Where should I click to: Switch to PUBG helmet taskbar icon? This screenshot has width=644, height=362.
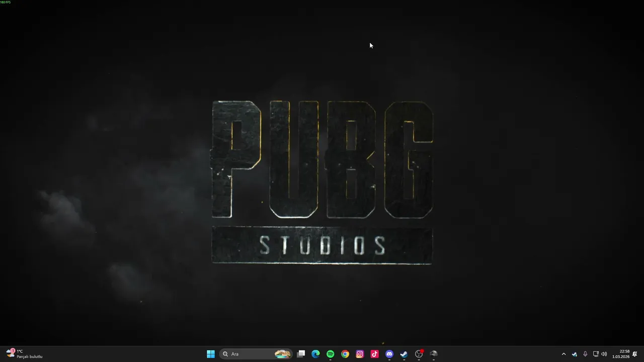(x=434, y=354)
